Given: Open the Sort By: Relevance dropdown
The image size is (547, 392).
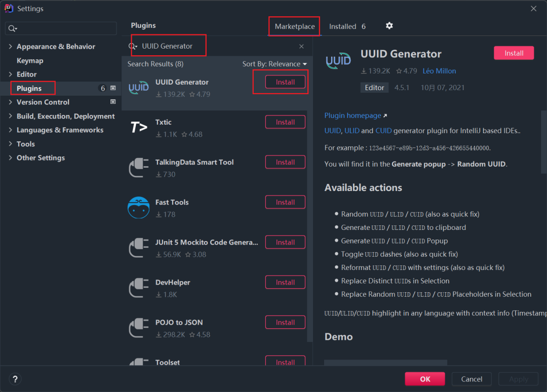Looking at the screenshot, I should (275, 64).
